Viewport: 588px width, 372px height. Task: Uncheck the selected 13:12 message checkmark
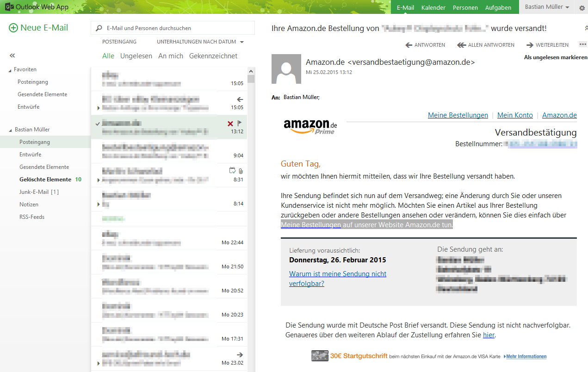[97, 124]
